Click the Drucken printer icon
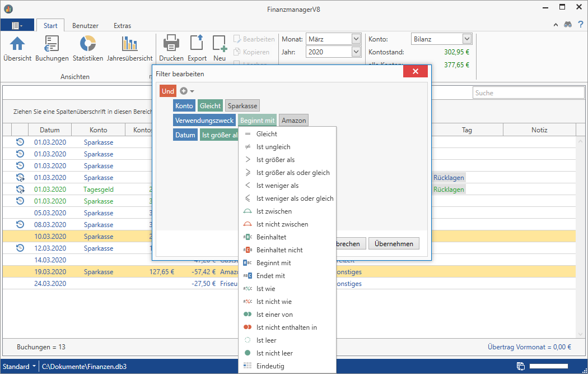The image size is (588, 374). pos(171,43)
